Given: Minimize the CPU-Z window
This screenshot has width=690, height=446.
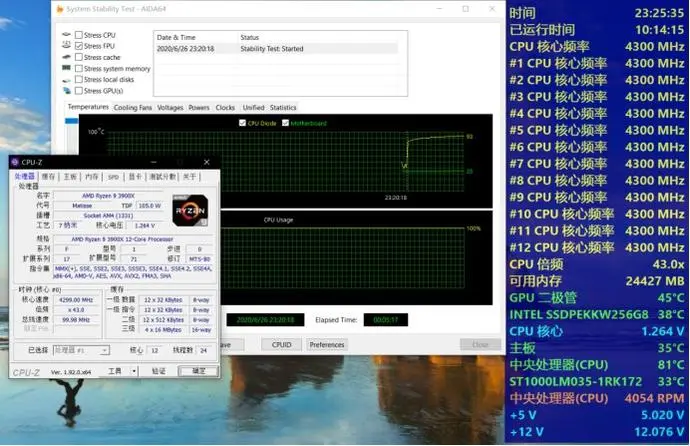Looking at the screenshot, I should coord(153,162).
